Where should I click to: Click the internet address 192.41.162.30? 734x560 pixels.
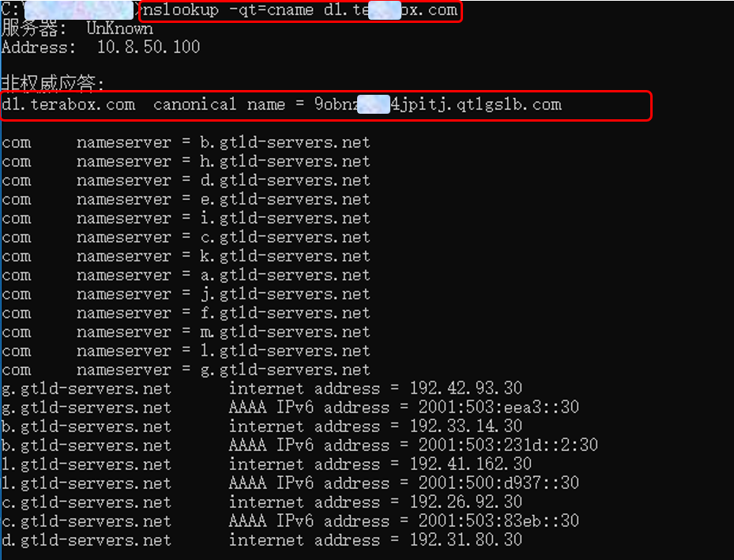[470, 464]
